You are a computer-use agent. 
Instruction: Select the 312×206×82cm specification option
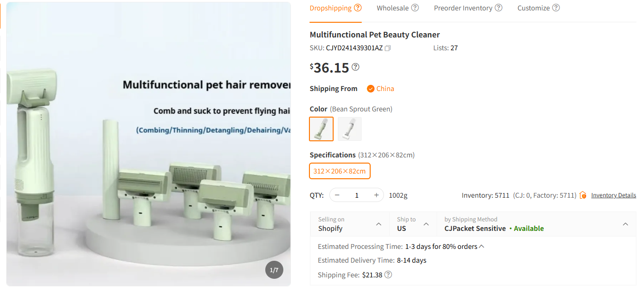(339, 171)
